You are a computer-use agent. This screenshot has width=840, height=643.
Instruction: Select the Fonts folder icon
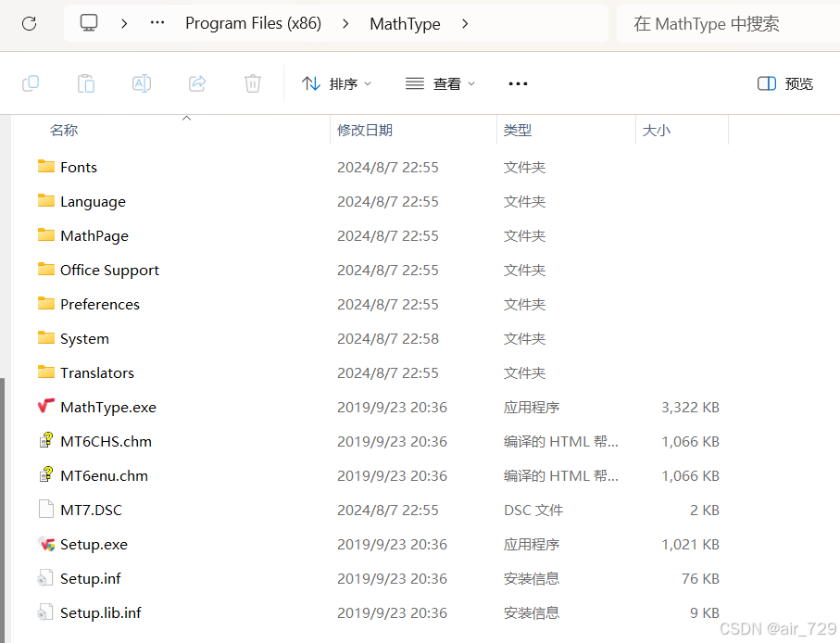[46, 166]
